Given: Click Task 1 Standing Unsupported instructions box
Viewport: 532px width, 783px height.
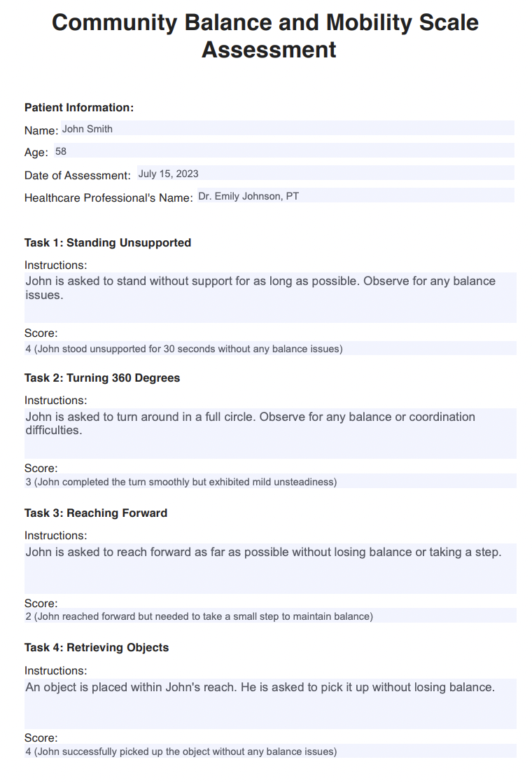Looking at the screenshot, I should 270,297.
